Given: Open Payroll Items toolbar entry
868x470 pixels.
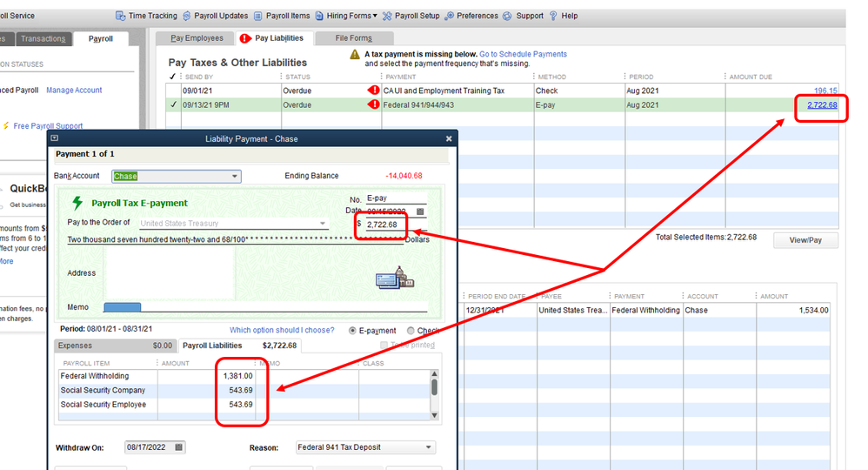Looking at the screenshot, I should pyautogui.click(x=282, y=16).
